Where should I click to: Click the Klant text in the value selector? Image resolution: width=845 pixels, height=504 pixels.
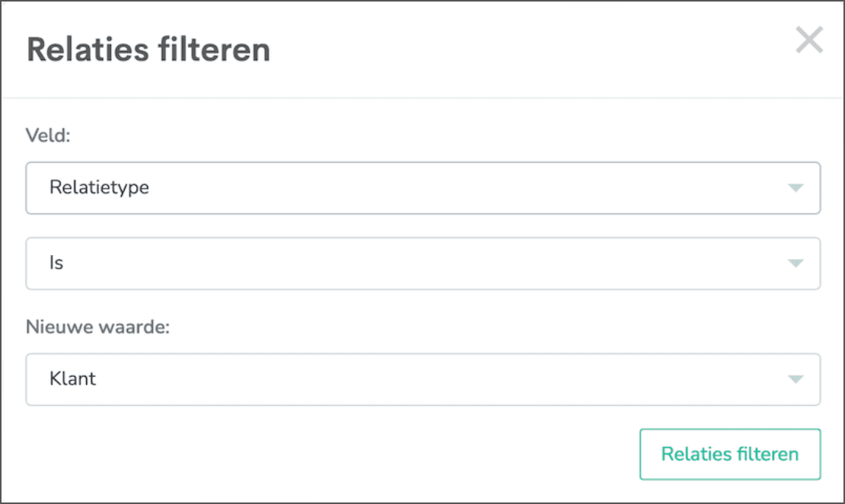click(x=72, y=378)
